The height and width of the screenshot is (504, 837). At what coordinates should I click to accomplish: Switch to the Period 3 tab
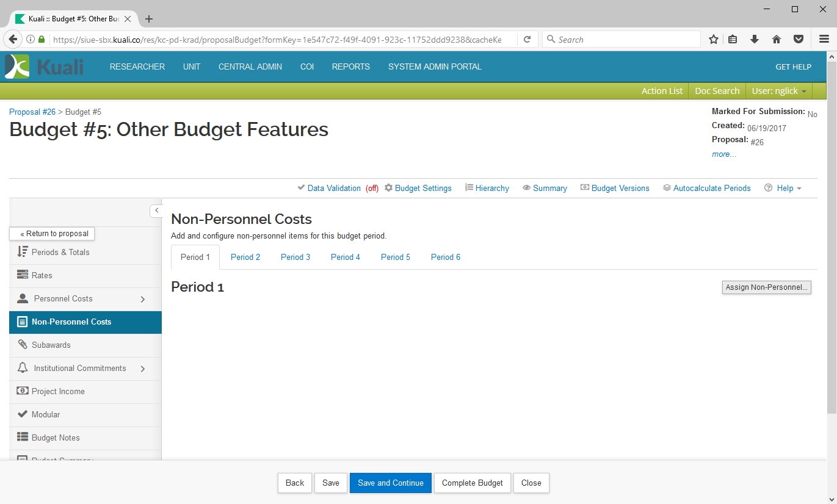click(295, 257)
